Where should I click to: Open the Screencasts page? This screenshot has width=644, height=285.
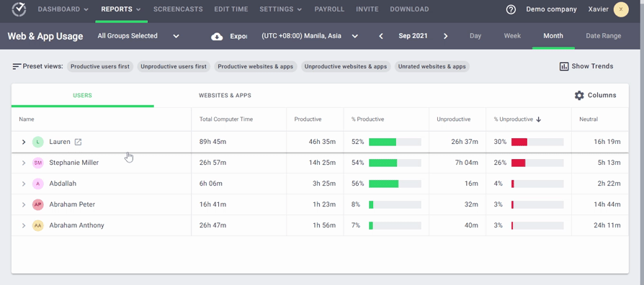tap(179, 9)
